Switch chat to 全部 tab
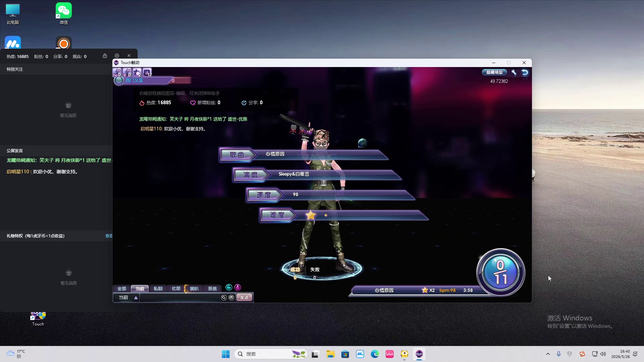Viewport: 644px width, 362px height. click(121, 289)
